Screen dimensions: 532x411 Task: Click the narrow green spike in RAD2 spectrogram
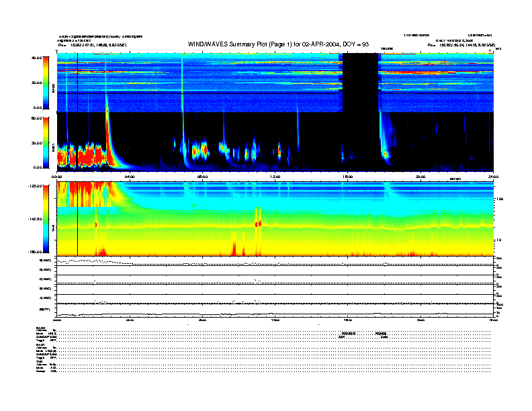click(182, 81)
